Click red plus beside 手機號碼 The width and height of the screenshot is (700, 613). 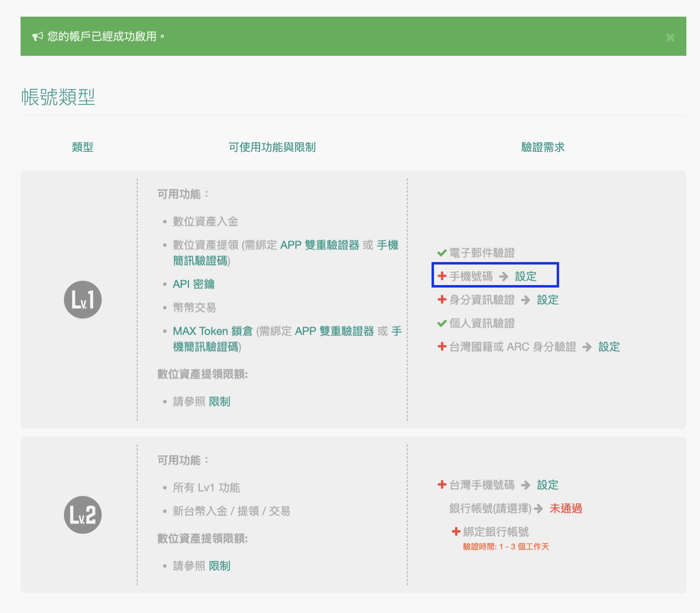tap(442, 276)
